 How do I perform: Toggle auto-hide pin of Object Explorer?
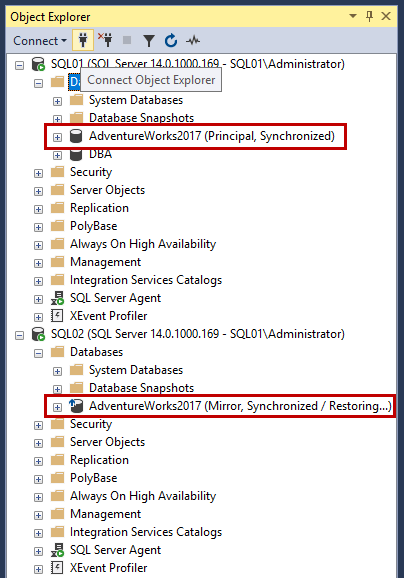[x=369, y=16]
